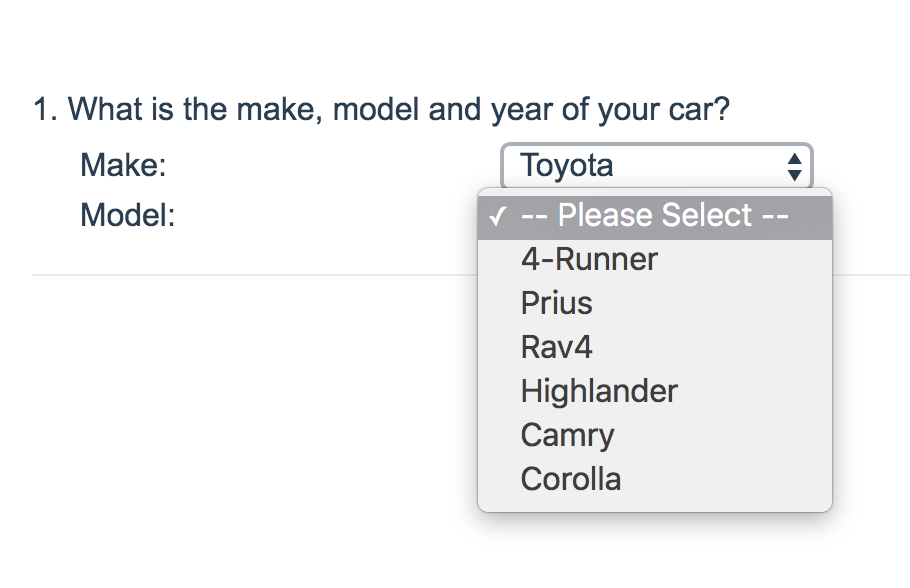Viewport: 910px width, 588px height.
Task: Click the question number 1.
Action: [43, 109]
